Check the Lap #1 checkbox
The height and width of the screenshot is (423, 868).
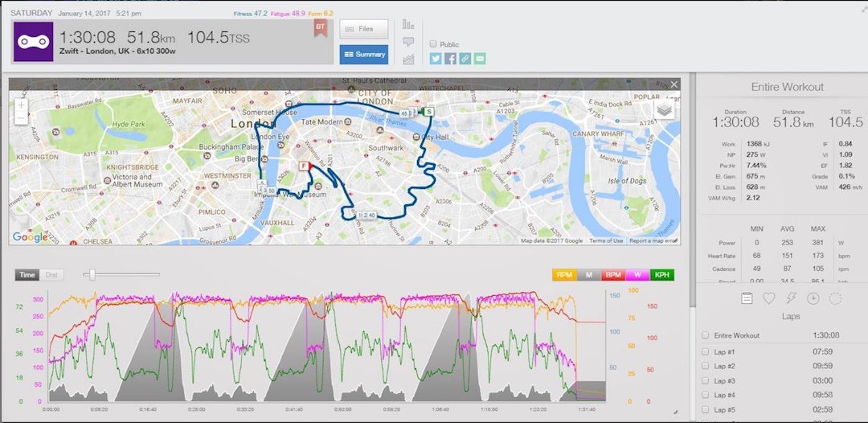click(x=705, y=351)
